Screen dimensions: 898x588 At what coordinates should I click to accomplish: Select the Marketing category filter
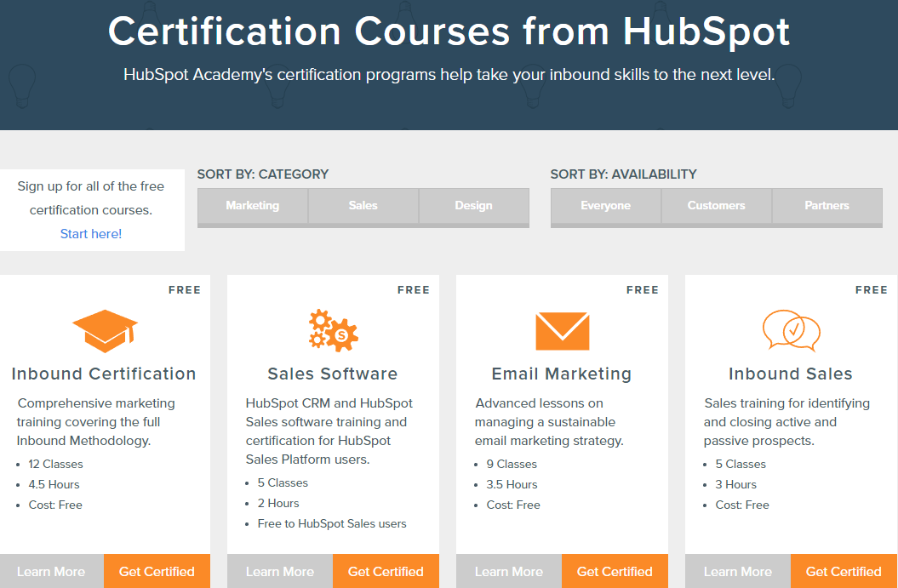(252, 205)
